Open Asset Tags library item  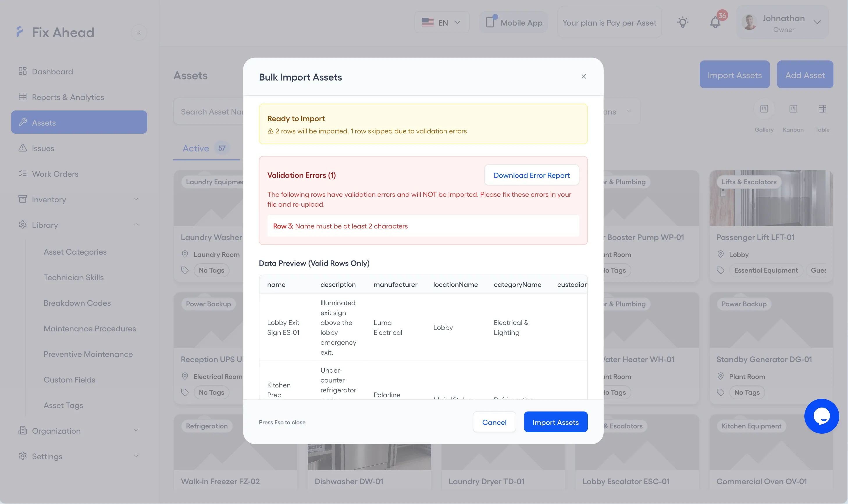[63, 405]
